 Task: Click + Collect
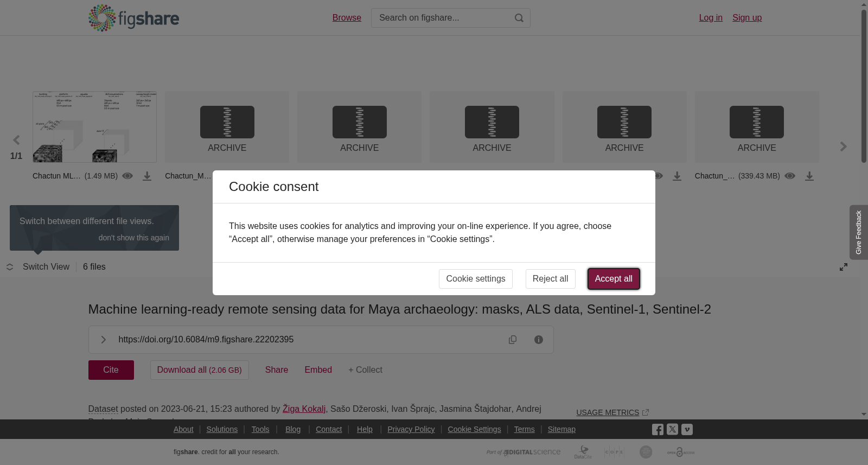click(365, 370)
